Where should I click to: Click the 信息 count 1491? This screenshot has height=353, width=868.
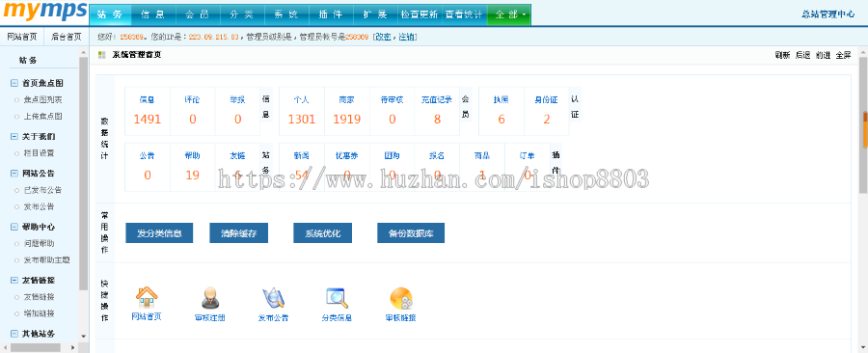[x=148, y=119]
